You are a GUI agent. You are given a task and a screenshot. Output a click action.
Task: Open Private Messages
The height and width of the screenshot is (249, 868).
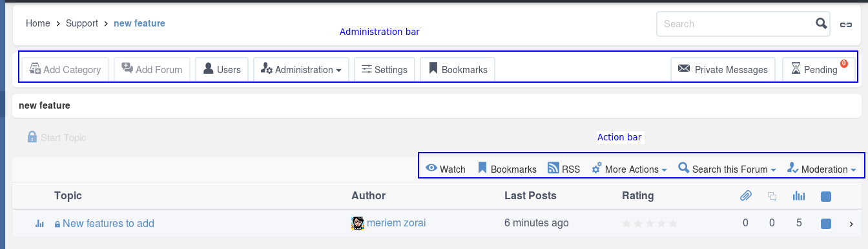[723, 69]
